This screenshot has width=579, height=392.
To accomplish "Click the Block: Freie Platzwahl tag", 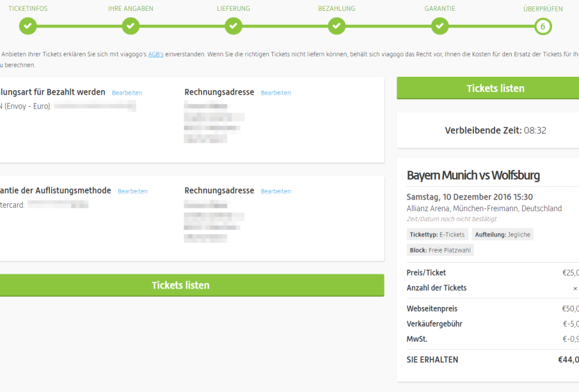I will pyautogui.click(x=440, y=250).
